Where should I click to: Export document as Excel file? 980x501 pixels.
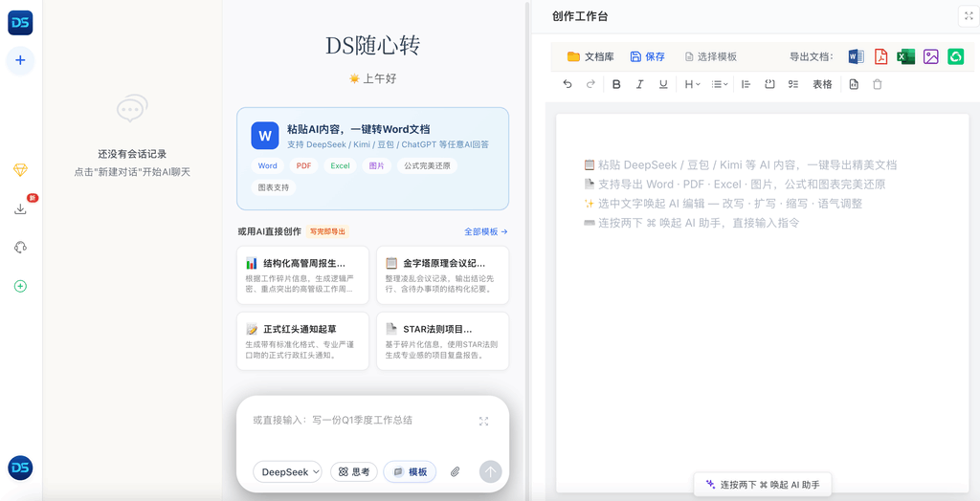tap(905, 56)
